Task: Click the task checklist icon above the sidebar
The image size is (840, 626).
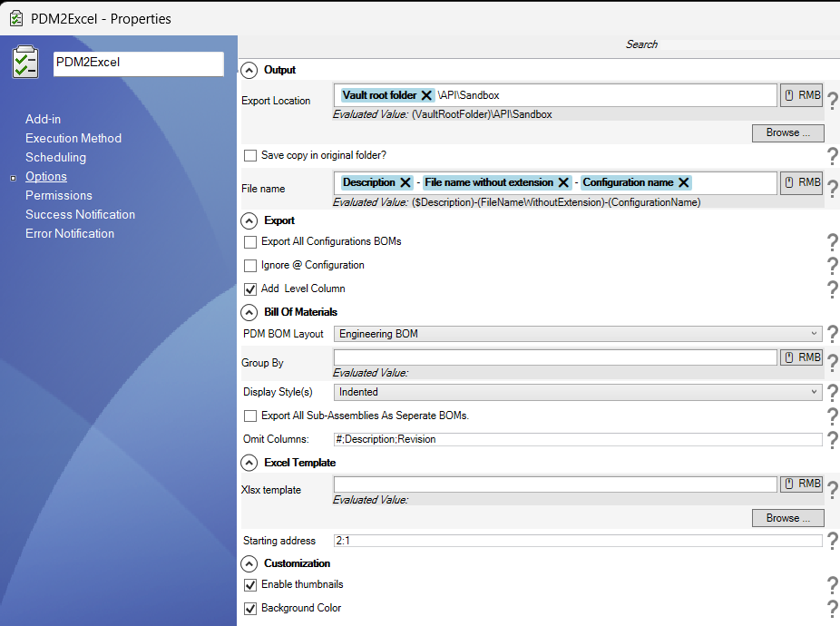Action: 24,62
